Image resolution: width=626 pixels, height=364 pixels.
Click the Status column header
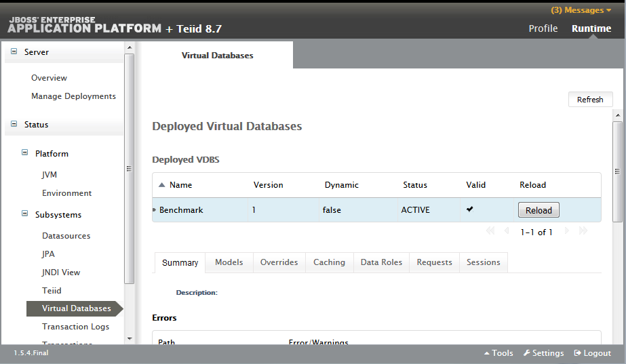[x=415, y=185]
